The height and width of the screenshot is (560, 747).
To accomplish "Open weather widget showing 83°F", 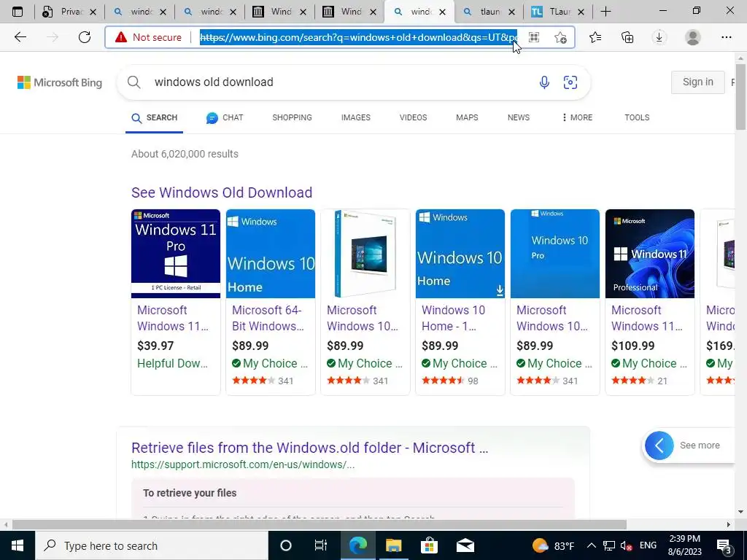I will (553, 545).
